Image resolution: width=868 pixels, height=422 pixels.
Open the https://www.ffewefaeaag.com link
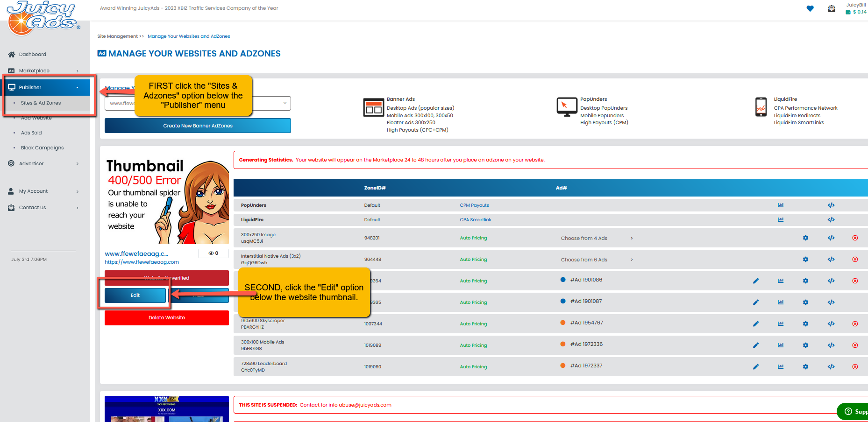(x=142, y=262)
